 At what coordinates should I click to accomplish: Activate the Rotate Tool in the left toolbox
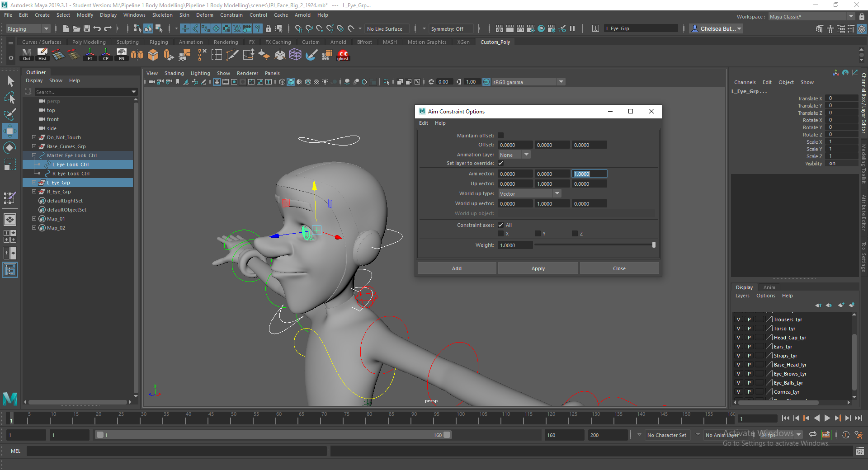(x=10, y=147)
